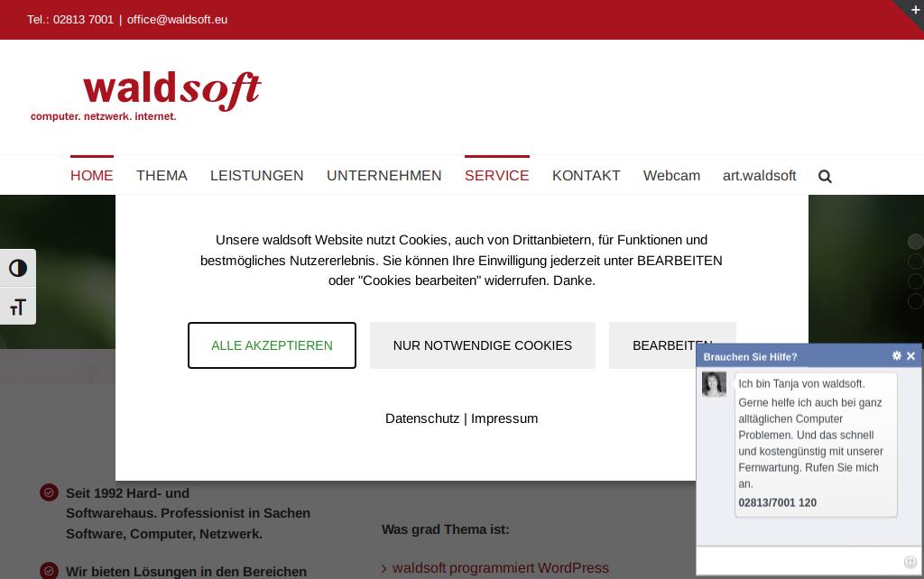Open the Webcam menu link

[671, 176]
